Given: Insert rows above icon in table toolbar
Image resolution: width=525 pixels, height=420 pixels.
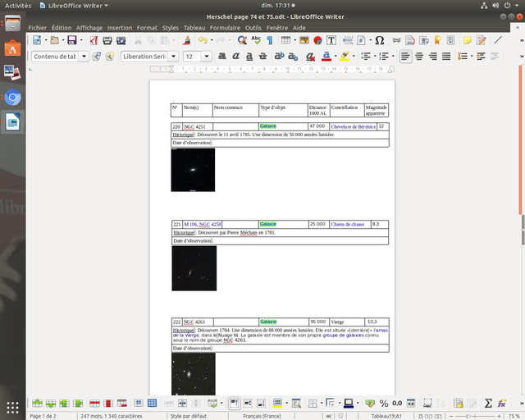Looking at the screenshot, I should coord(37,404).
